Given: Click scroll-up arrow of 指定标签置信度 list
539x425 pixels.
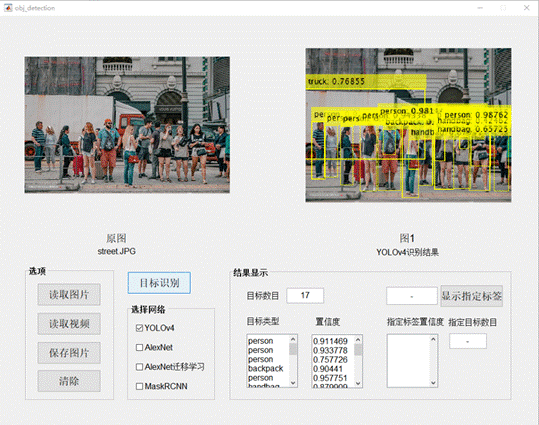Looking at the screenshot, I should 433,339.
